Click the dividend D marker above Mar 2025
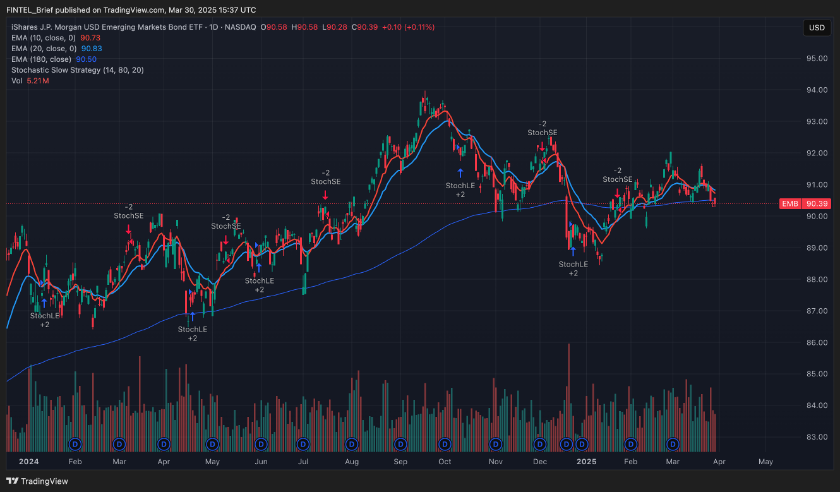 (x=672, y=444)
